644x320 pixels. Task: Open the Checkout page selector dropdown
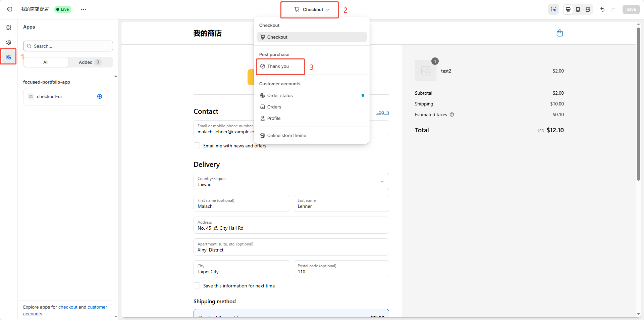pyautogui.click(x=312, y=9)
